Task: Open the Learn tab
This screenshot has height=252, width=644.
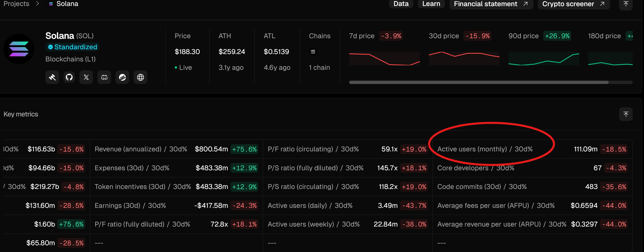Action: point(431,4)
